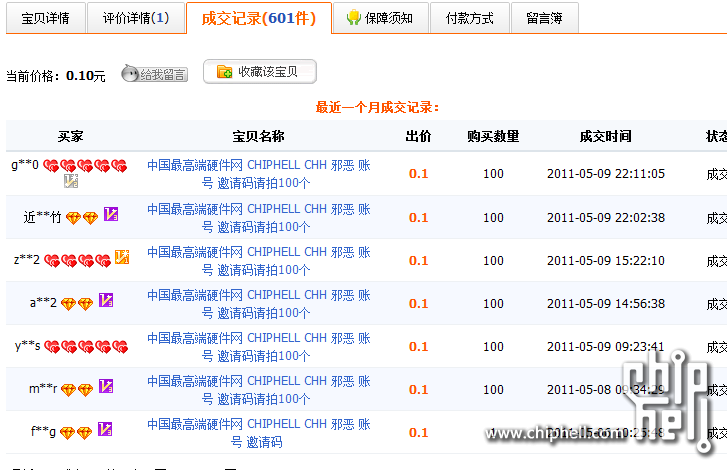Click buyer name z**2
The height and width of the screenshot is (470, 727).
[x=27, y=260]
